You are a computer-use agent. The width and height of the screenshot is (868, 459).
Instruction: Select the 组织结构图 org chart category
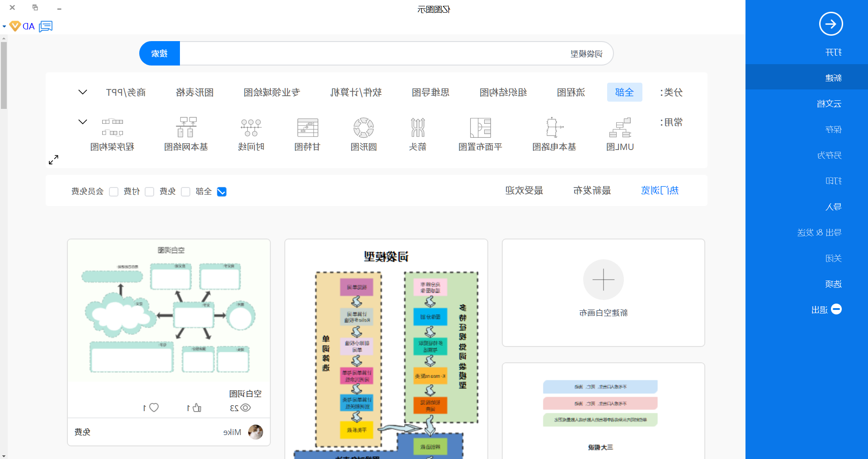pyautogui.click(x=503, y=92)
